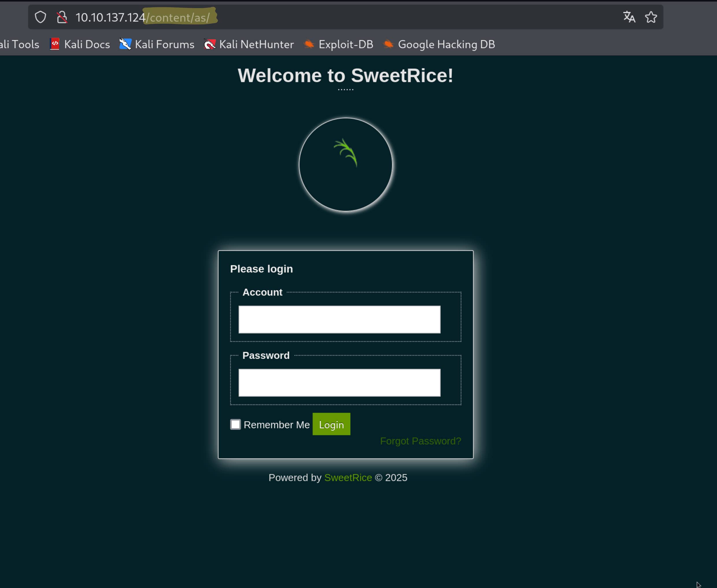Click the insecure connection padlock icon
The height and width of the screenshot is (588, 717).
[62, 17]
